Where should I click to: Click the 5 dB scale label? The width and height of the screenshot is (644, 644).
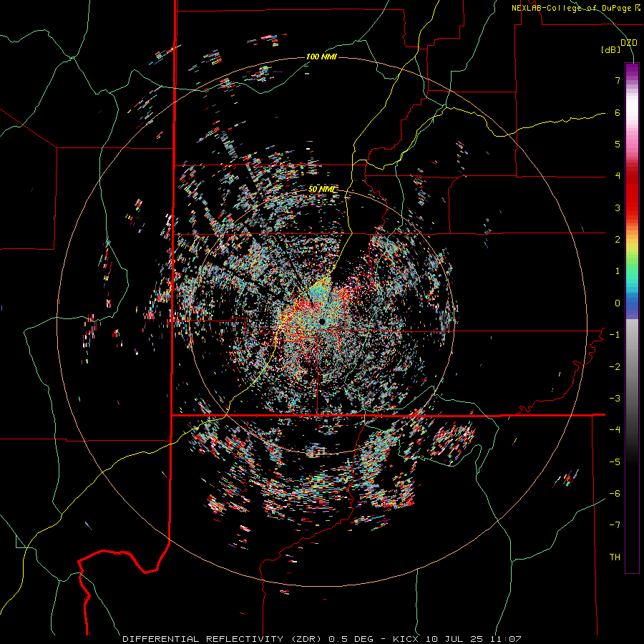618,144
